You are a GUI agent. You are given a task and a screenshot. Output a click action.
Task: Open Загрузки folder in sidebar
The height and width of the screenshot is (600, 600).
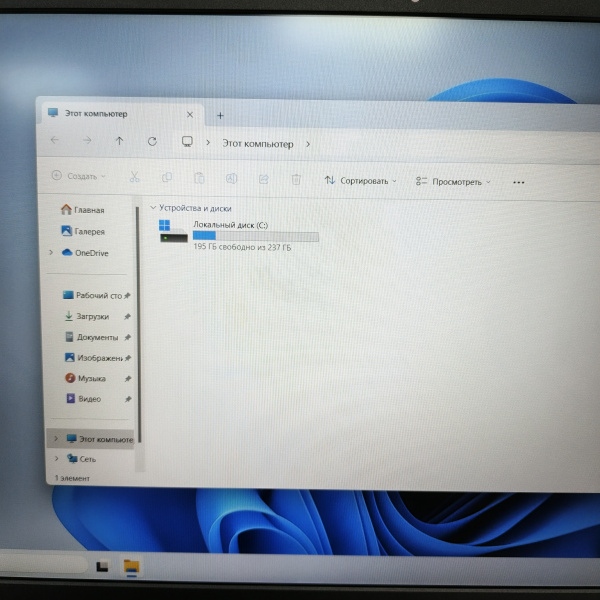pos(93,316)
